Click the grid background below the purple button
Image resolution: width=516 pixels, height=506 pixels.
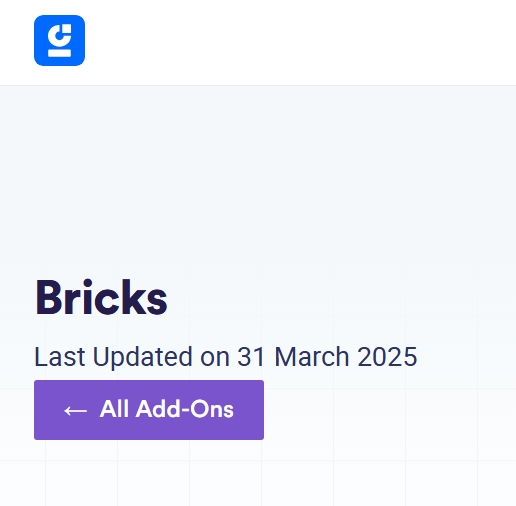pyautogui.click(x=258, y=473)
